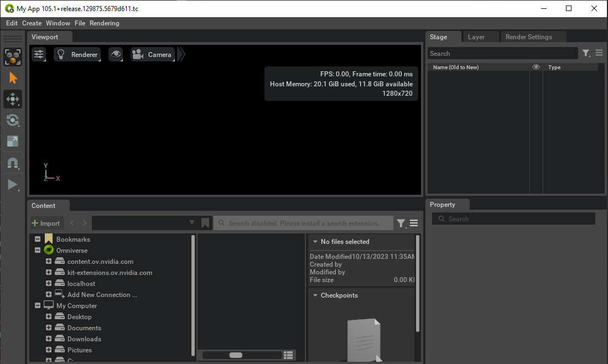Open the Window menu

tap(58, 23)
